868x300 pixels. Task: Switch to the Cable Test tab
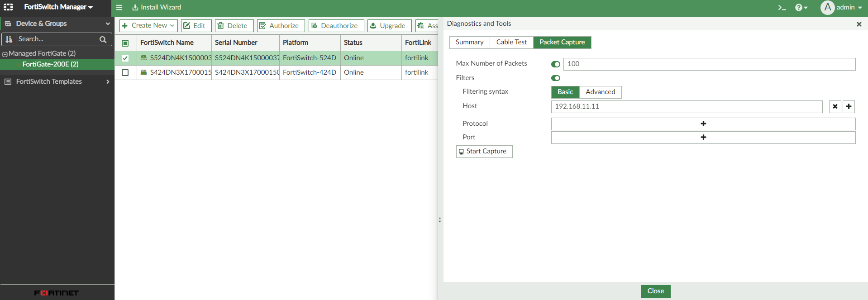(x=511, y=42)
